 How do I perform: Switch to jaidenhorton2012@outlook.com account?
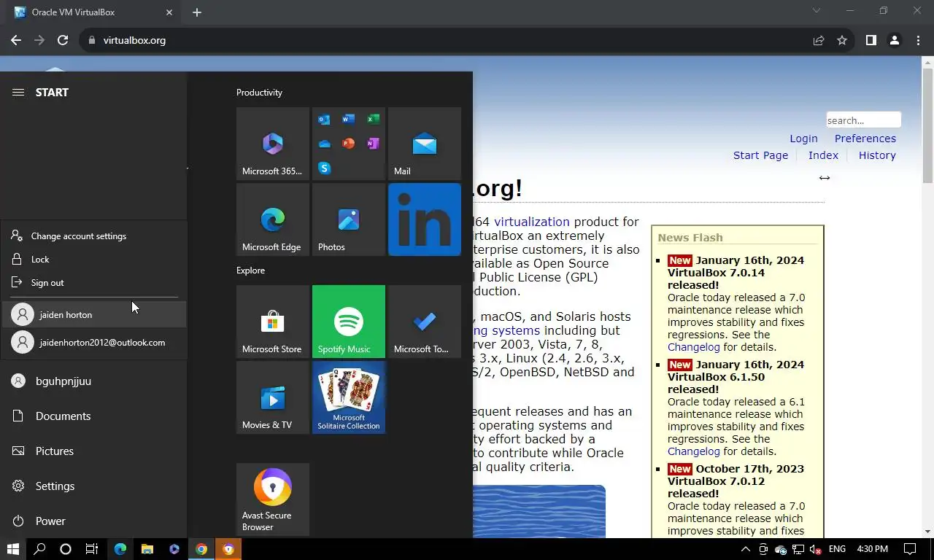[93, 342]
